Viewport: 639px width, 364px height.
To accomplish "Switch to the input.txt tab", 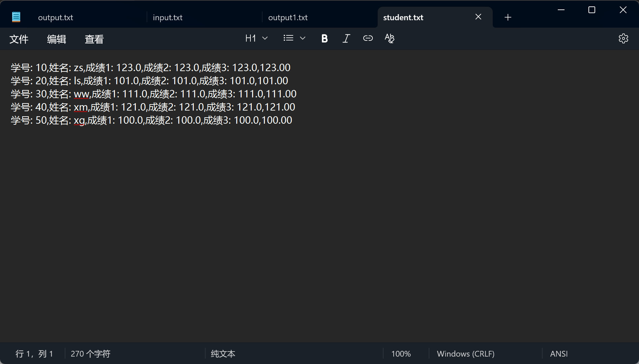I will tap(168, 18).
